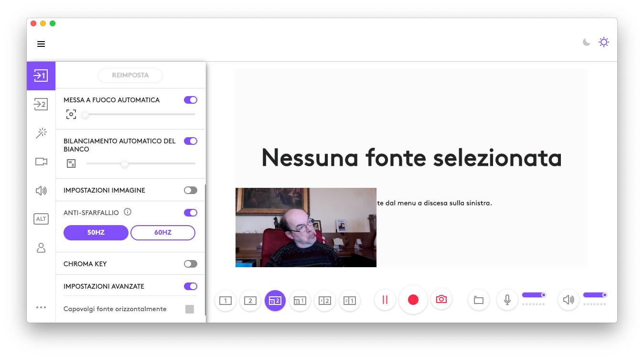Toggle Messa a fuoco automatica switch
Viewport: 644px width, 358px height.
191,100
